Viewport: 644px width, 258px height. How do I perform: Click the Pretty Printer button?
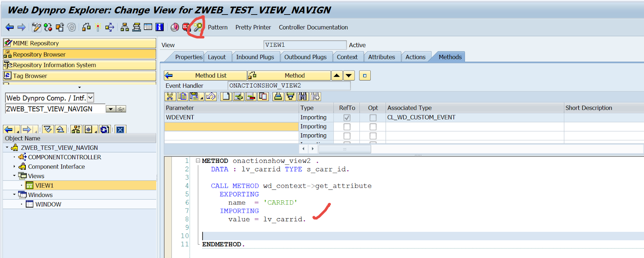pyautogui.click(x=253, y=27)
